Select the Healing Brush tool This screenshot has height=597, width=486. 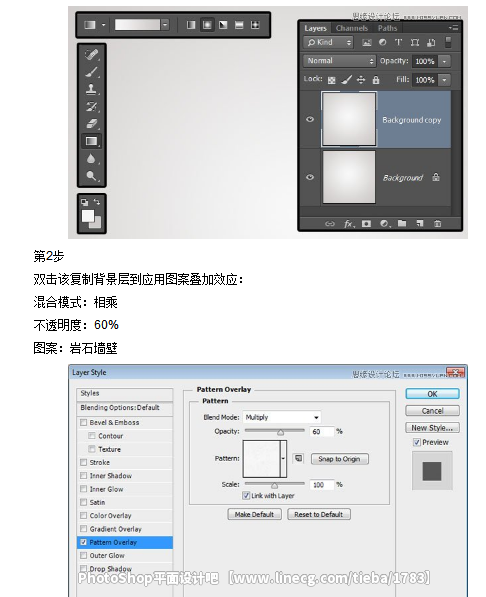(91, 54)
